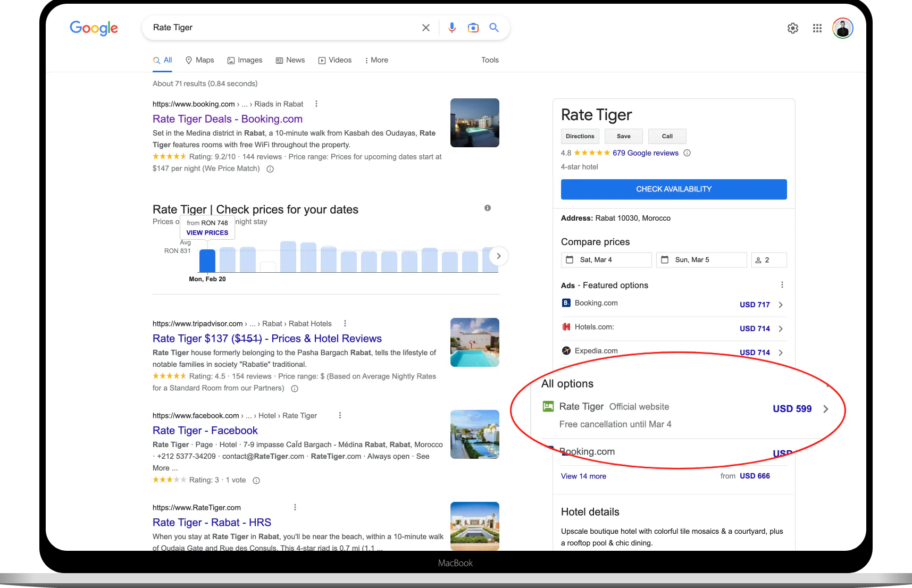Click Rate Tiger official website hotel icon
The image size is (912, 588).
(548, 407)
